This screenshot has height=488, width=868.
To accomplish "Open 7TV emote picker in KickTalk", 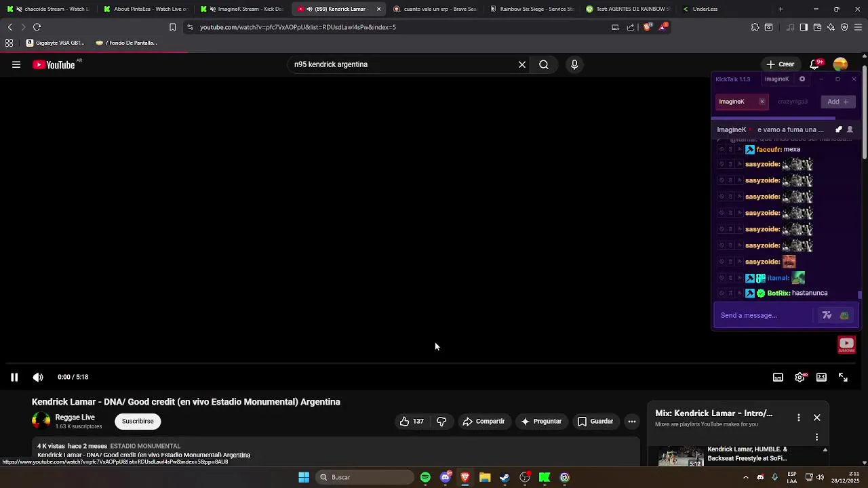I will (x=827, y=315).
